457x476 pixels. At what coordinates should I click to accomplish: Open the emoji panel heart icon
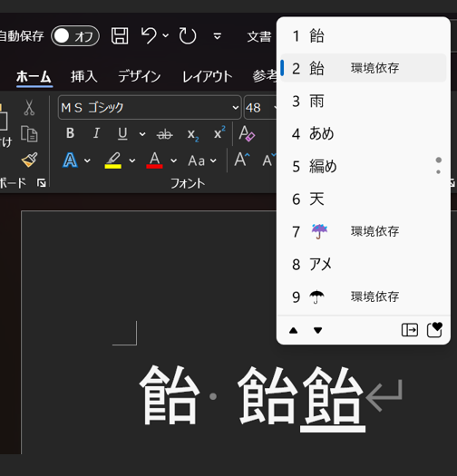(434, 330)
